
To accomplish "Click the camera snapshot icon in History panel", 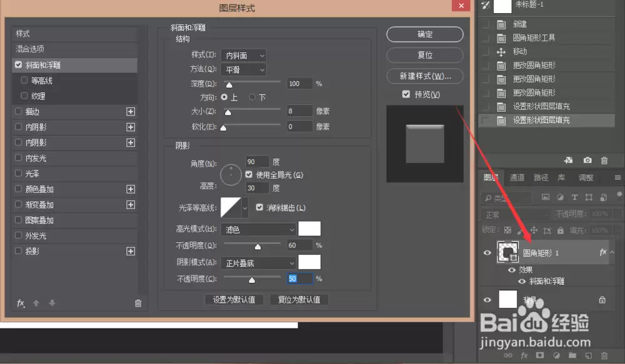I will (587, 160).
